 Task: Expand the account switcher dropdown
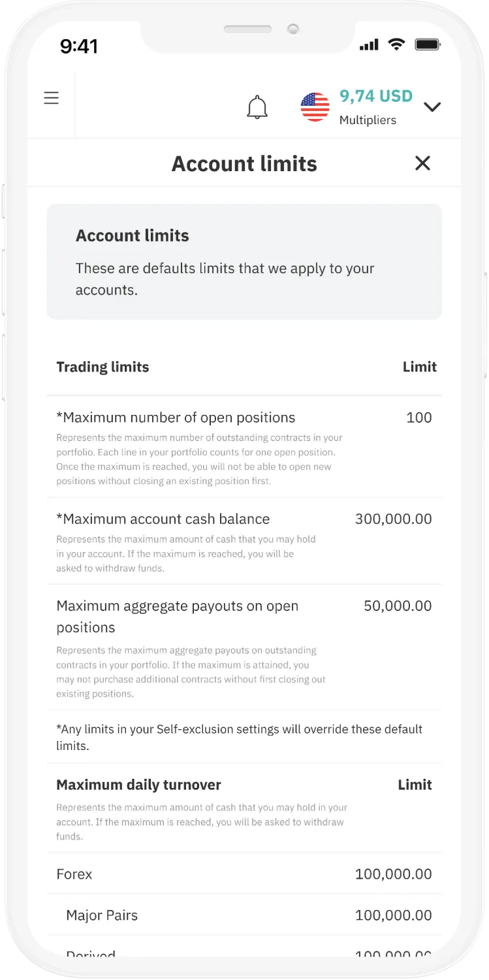click(x=432, y=106)
